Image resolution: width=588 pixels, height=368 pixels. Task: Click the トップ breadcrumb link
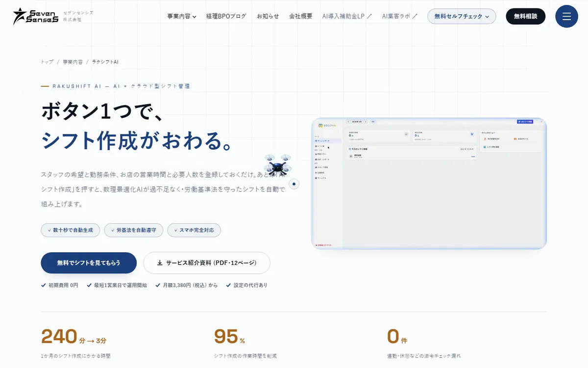pyautogui.click(x=47, y=62)
